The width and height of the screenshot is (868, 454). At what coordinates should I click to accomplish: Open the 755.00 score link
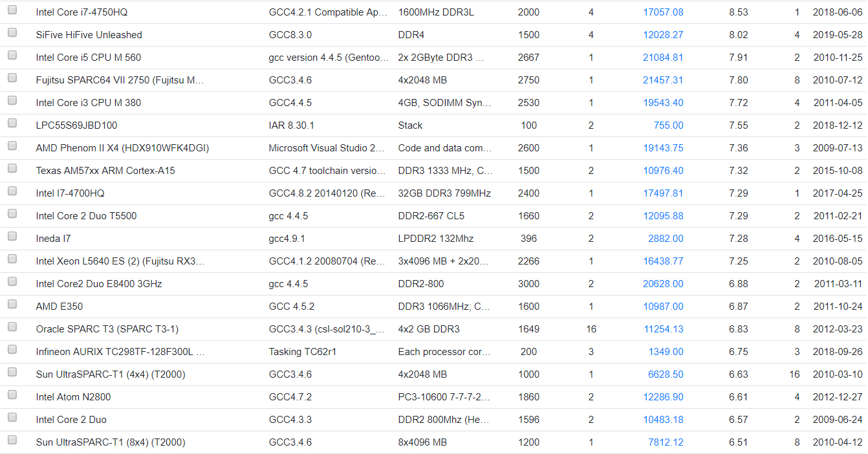[x=668, y=125]
